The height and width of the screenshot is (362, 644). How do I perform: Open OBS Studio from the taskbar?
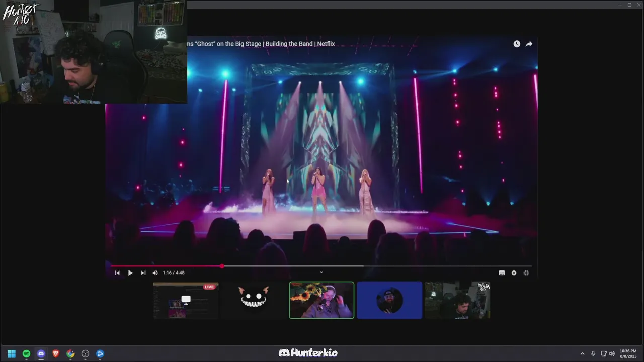(85, 353)
